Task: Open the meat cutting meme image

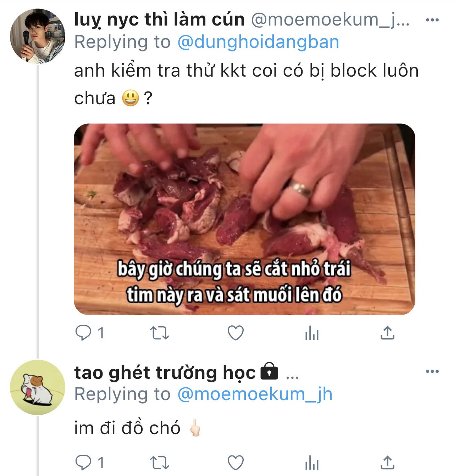Action: (244, 219)
